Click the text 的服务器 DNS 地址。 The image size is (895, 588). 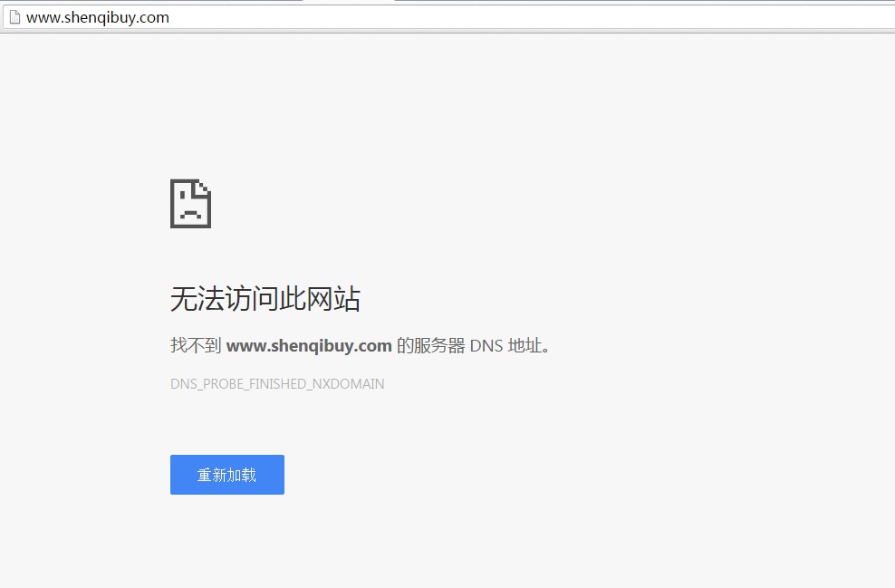[x=473, y=345]
